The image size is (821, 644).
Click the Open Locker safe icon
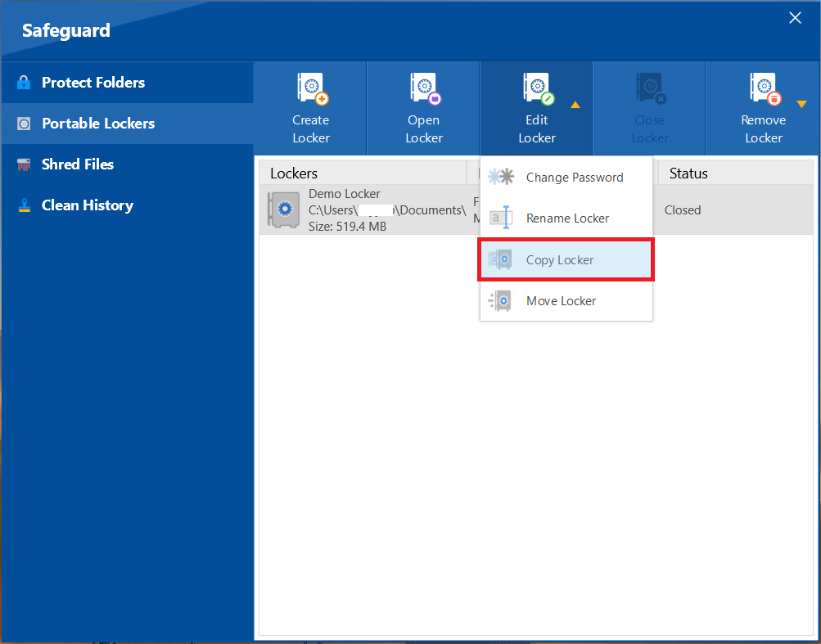(x=426, y=89)
